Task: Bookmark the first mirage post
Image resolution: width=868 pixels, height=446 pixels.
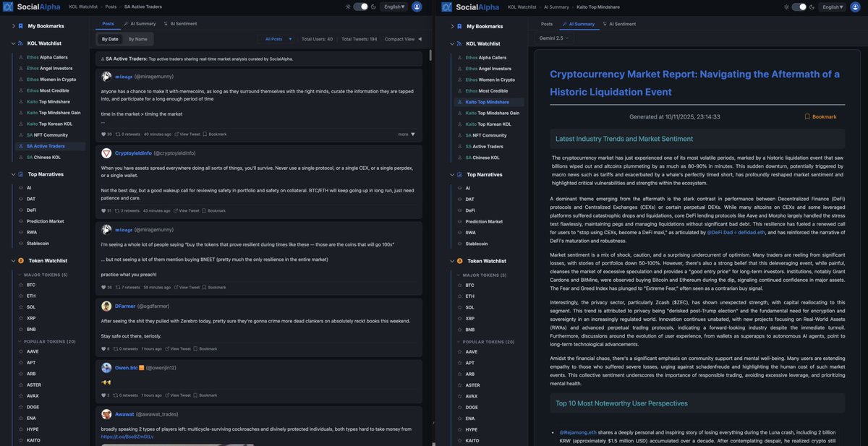Action: click(x=214, y=134)
